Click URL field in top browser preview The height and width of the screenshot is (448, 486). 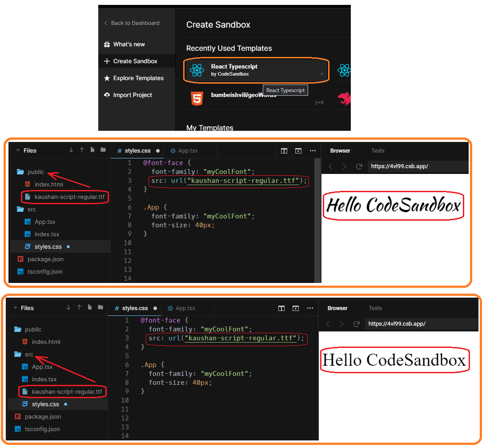(x=418, y=166)
